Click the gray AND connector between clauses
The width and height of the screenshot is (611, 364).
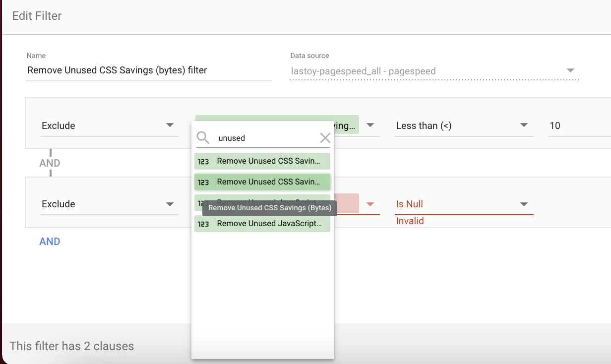50,163
